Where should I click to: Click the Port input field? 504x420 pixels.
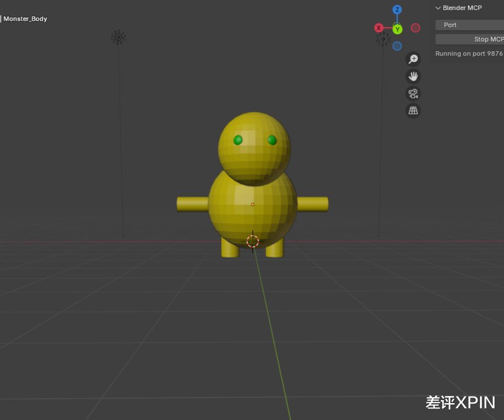pyautogui.click(x=469, y=25)
